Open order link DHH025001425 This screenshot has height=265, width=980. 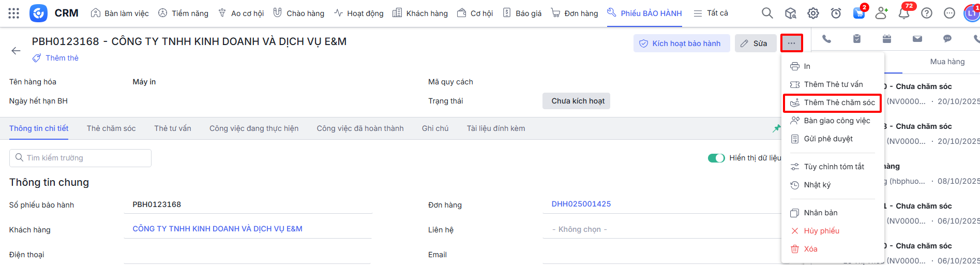(581, 204)
